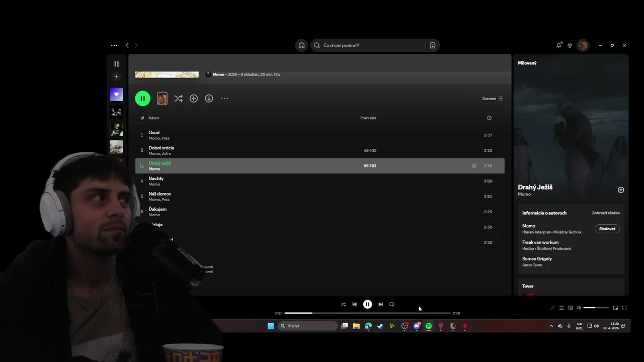Open the Friend Activity icon

(570, 45)
